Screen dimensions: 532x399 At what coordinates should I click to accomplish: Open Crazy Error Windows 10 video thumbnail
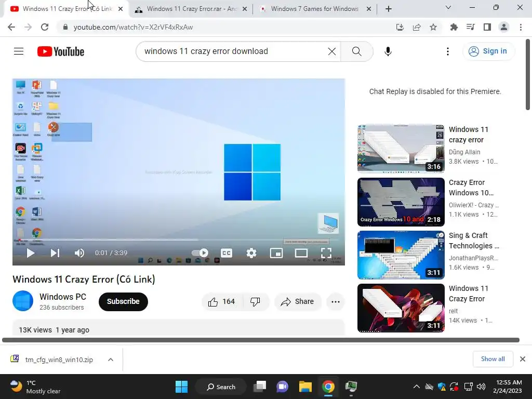pyautogui.click(x=401, y=202)
